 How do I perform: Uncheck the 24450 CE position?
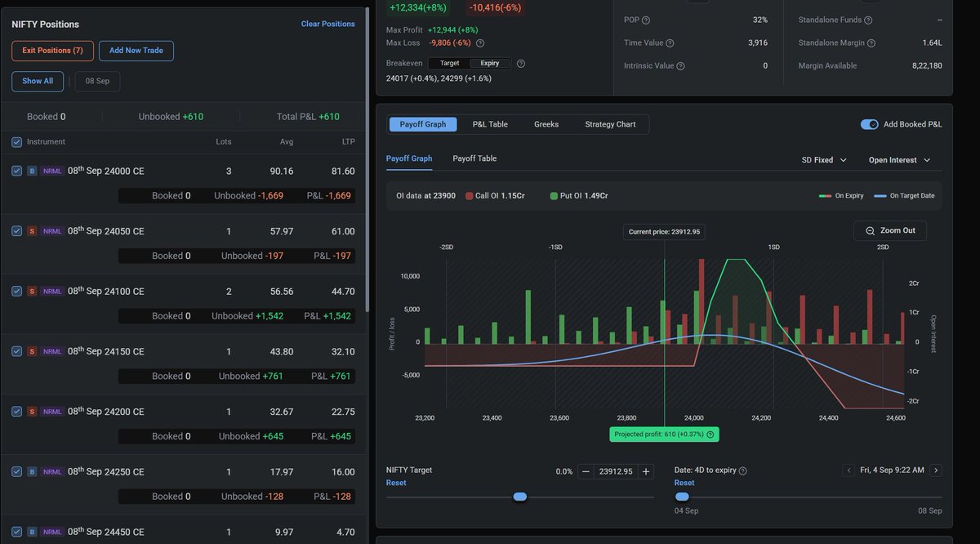17,533
